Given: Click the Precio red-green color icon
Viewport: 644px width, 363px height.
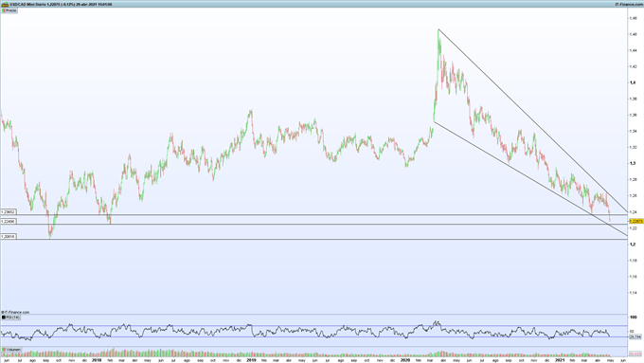Looking at the screenshot, I should point(3,10).
